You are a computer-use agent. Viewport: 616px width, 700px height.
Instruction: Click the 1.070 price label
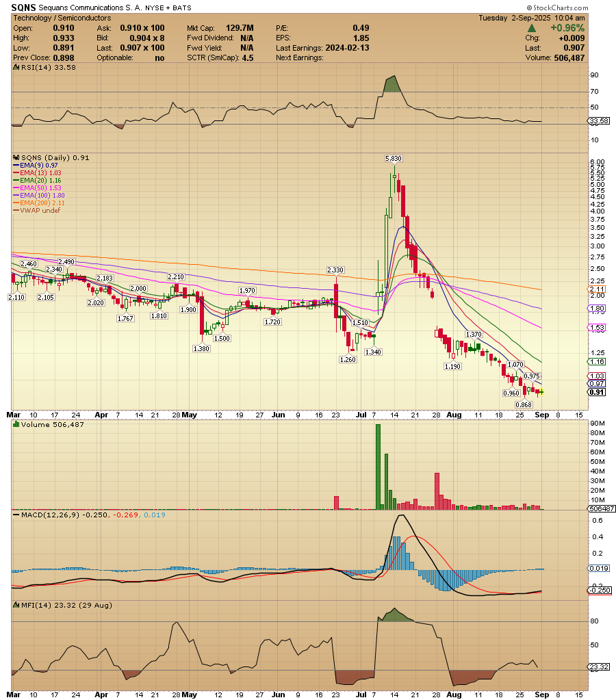pyautogui.click(x=515, y=365)
